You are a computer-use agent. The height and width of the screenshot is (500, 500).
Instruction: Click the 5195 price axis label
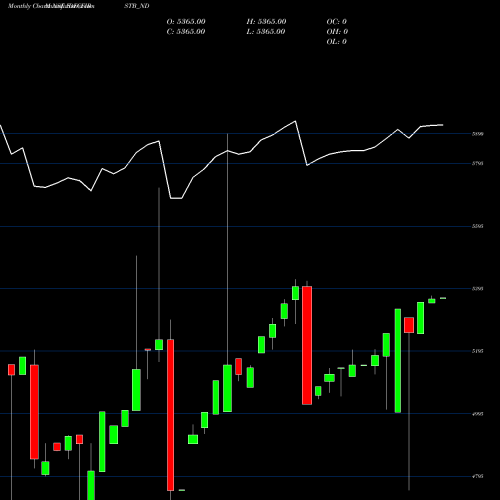[x=478, y=351]
